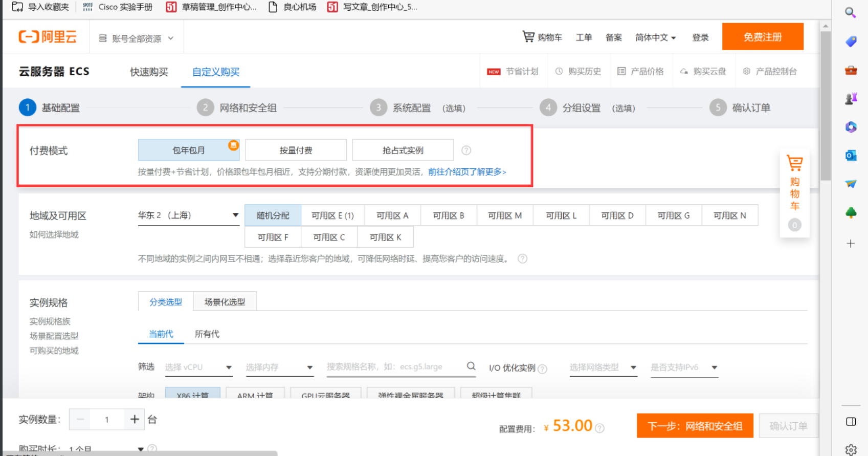
Task: Select 抢占式实例 payment mode
Action: tap(403, 150)
